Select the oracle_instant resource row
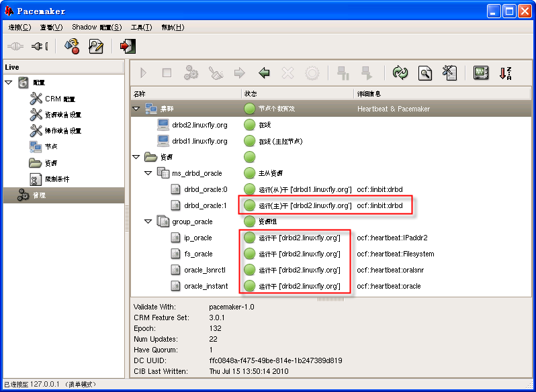This screenshot has width=536, height=392. click(206, 286)
